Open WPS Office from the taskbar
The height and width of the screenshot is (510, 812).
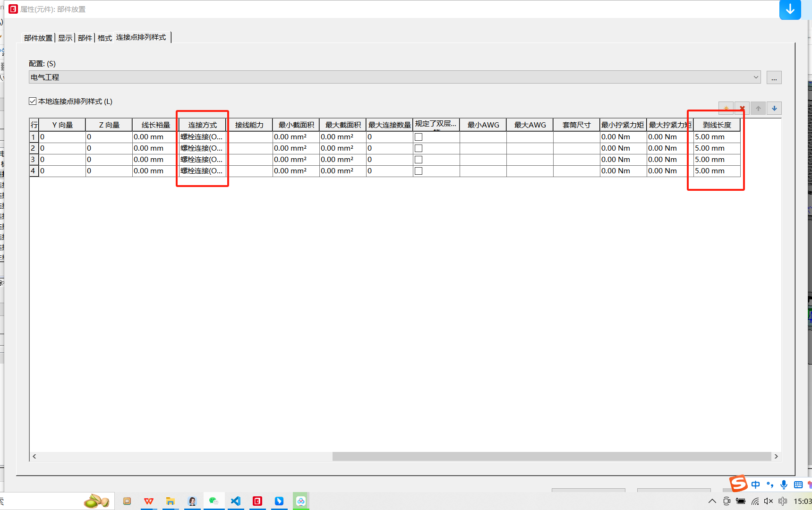[149, 501]
